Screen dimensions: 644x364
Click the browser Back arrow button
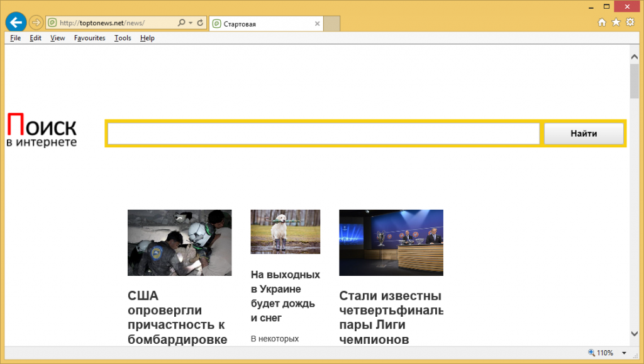coord(16,23)
